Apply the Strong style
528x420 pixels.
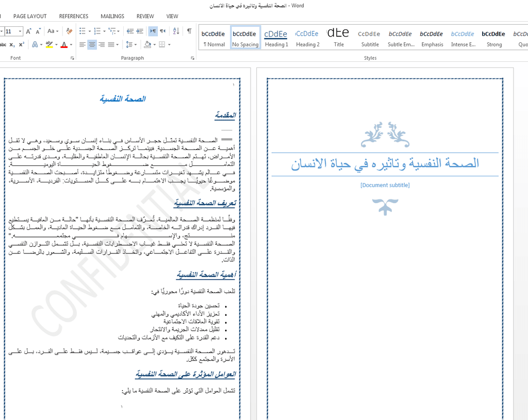click(x=494, y=38)
